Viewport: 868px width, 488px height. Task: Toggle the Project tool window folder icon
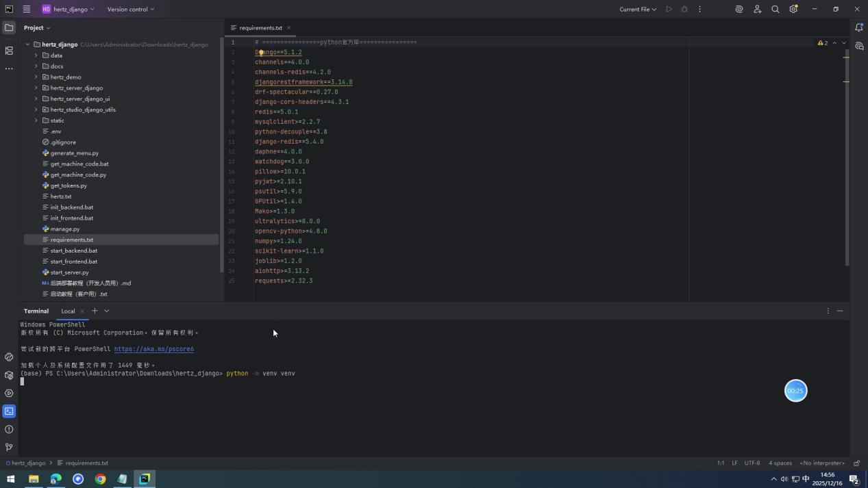click(x=9, y=27)
